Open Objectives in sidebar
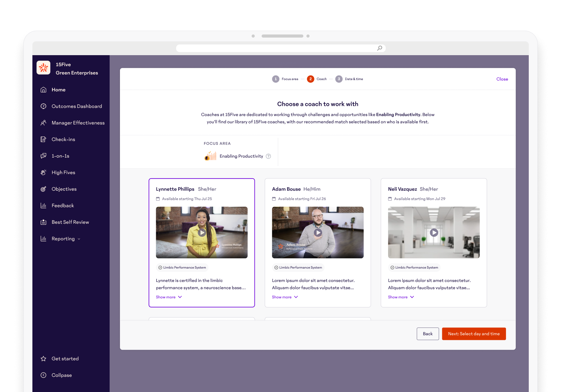This screenshot has width=566, height=392. pyautogui.click(x=64, y=189)
